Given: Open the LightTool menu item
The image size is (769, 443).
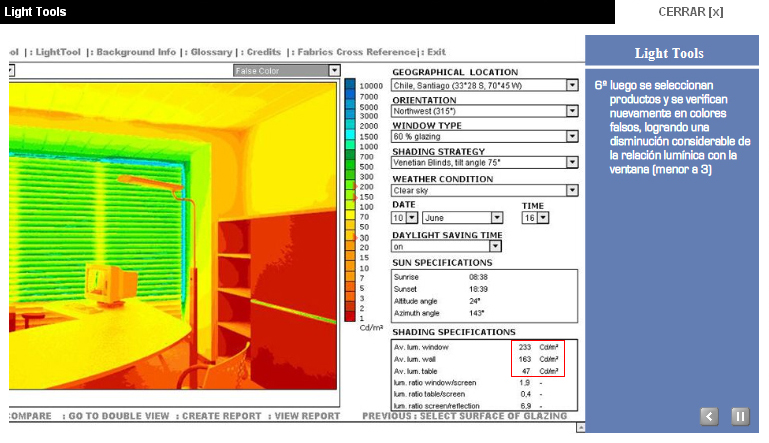Looking at the screenshot, I should (58, 52).
